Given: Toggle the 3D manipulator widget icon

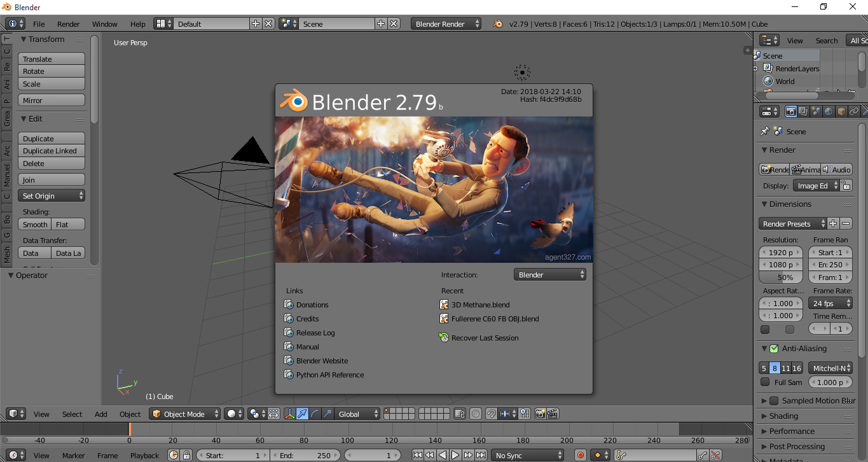Looking at the screenshot, I should coord(289,414).
